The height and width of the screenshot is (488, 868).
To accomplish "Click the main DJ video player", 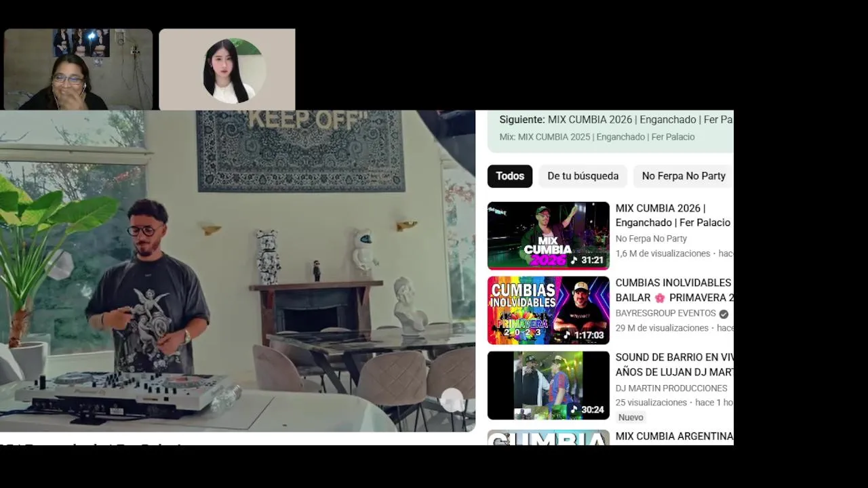I will click(237, 271).
